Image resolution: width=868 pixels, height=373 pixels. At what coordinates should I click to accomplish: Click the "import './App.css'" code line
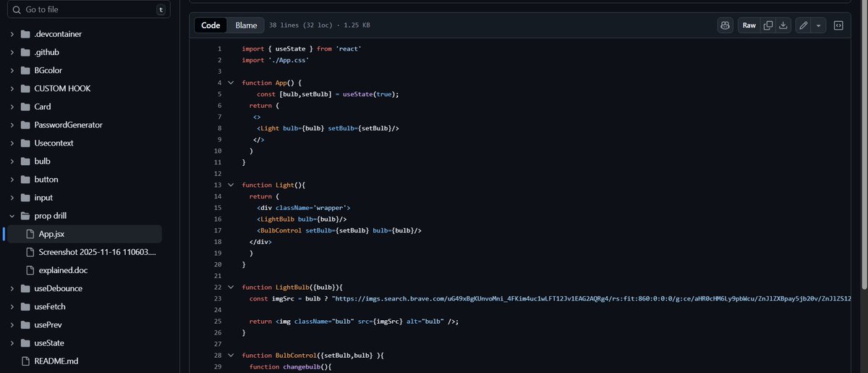pos(276,60)
